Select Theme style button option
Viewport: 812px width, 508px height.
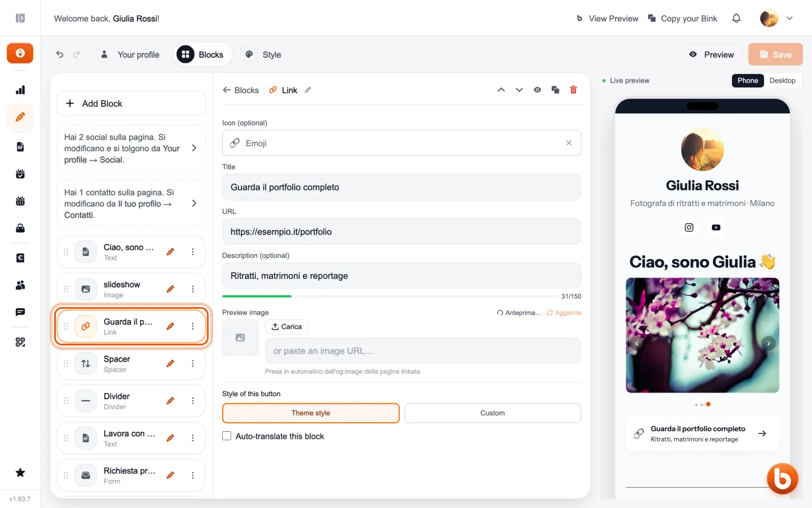point(311,413)
